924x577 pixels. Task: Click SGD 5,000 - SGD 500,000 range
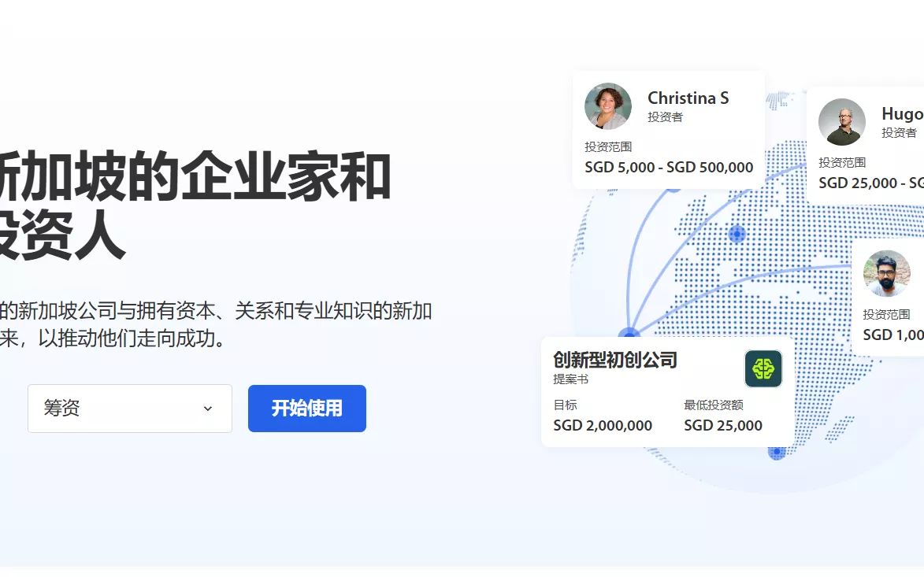(x=669, y=167)
